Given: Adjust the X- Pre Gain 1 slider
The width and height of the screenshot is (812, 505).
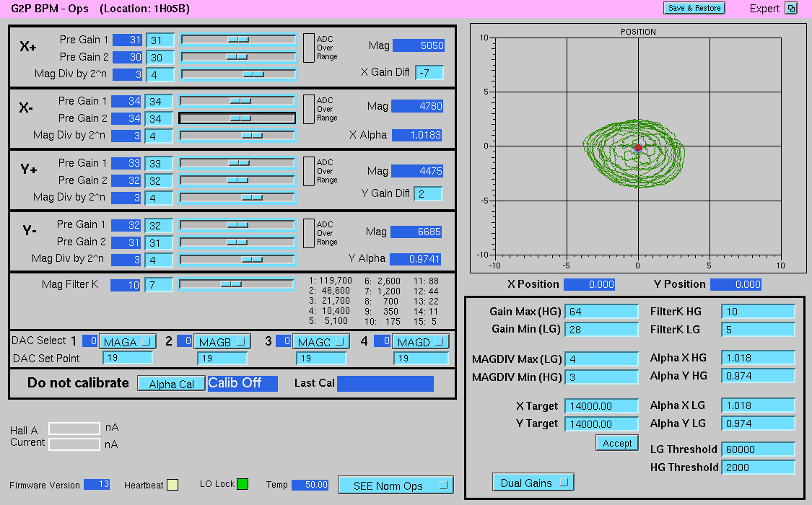Looking at the screenshot, I should 237,101.
